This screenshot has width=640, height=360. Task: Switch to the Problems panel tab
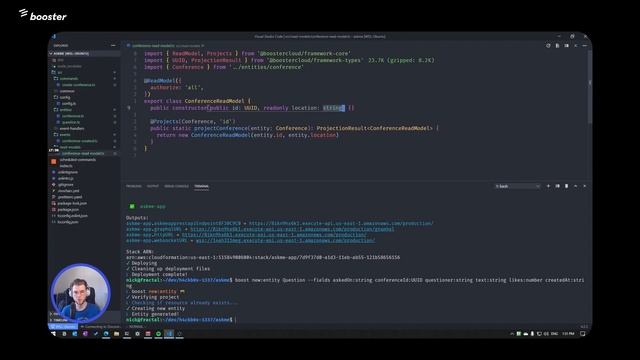(x=133, y=186)
